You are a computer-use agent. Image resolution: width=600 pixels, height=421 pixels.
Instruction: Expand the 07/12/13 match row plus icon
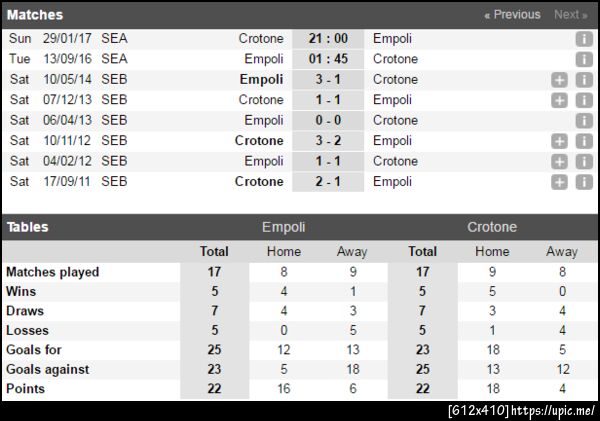point(560,100)
